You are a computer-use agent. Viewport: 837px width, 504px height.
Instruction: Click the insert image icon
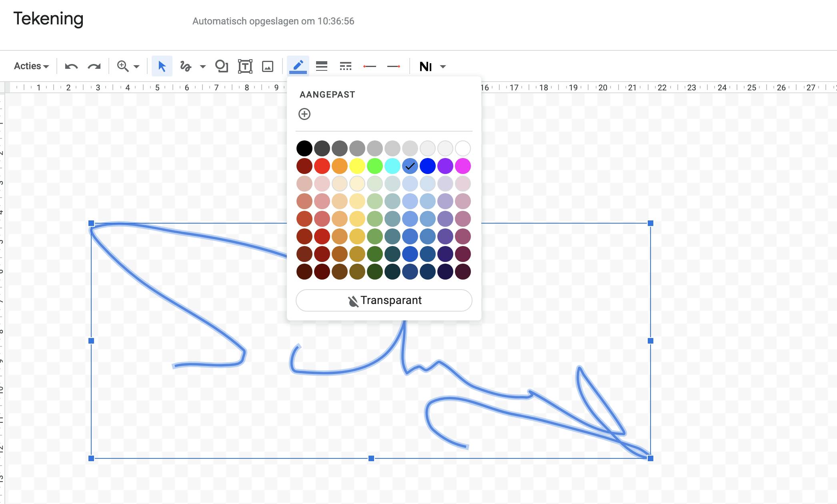click(x=268, y=66)
